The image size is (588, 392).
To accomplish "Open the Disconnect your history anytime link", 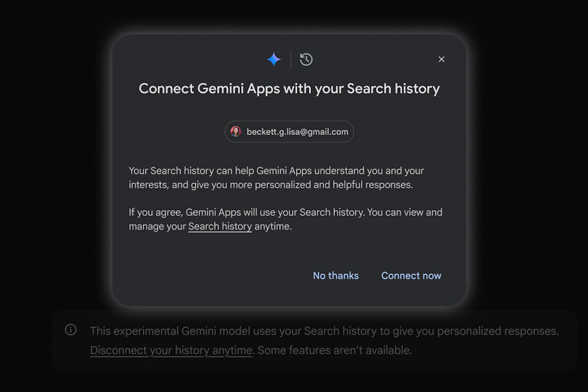I will pos(171,350).
